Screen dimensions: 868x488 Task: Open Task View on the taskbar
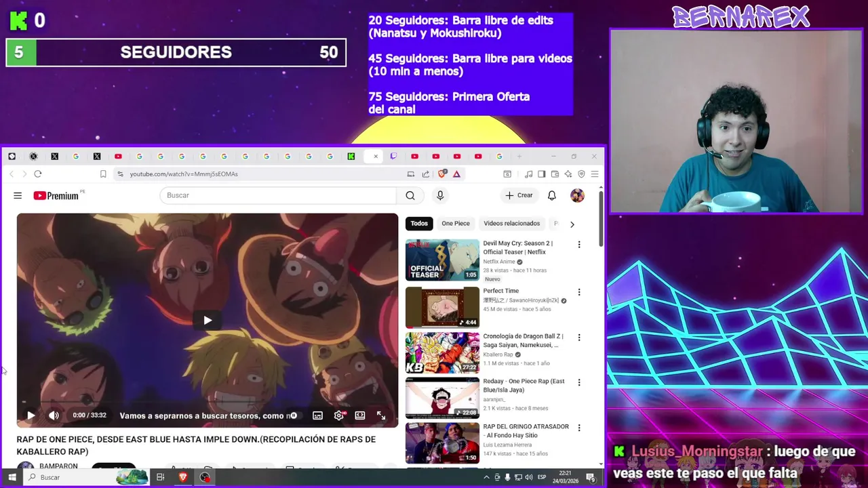click(160, 477)
